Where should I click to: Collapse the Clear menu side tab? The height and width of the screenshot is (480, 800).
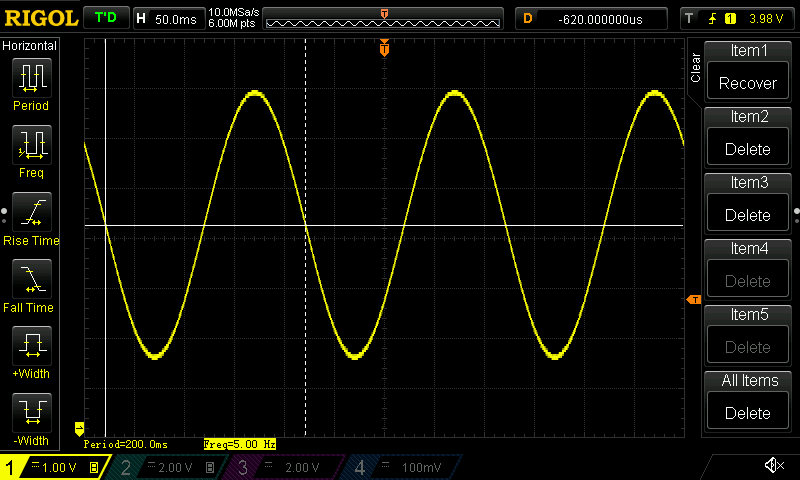tap(696, 68)
